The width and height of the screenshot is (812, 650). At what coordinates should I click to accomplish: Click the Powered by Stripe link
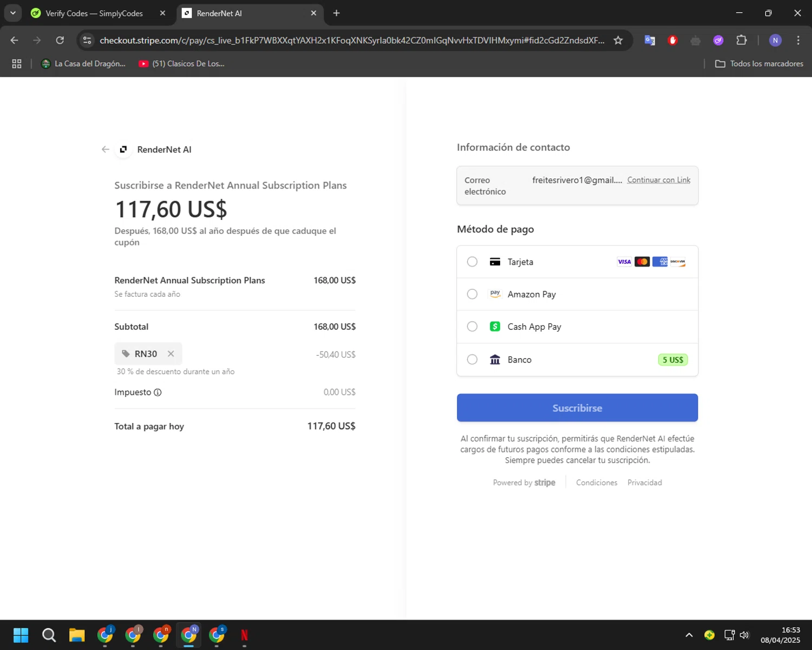(x=524, y=483)
